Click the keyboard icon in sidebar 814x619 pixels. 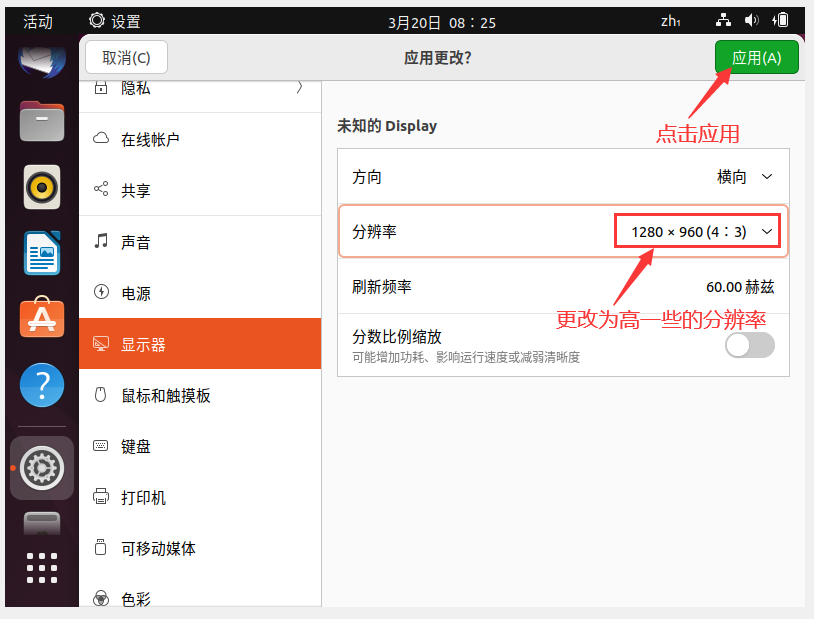tap(101, 446)
